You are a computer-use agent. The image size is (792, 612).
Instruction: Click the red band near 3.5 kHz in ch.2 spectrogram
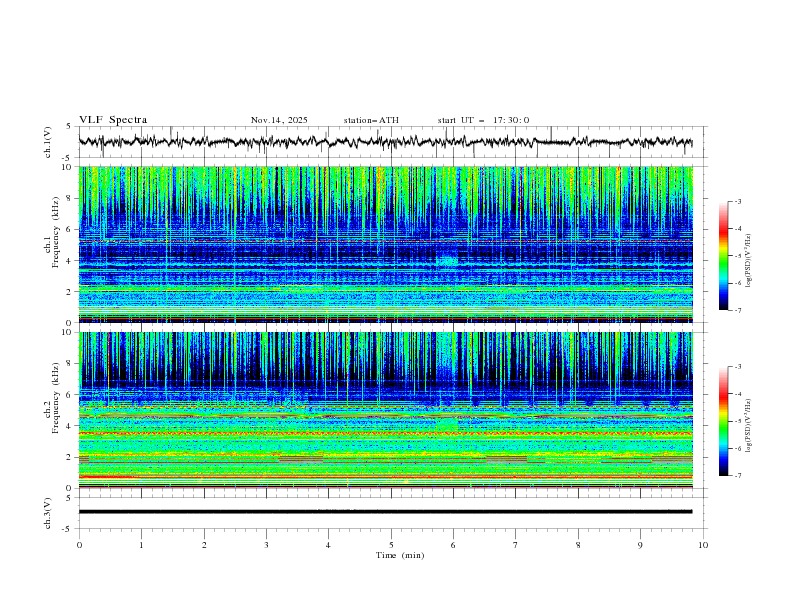coord(385,433)
